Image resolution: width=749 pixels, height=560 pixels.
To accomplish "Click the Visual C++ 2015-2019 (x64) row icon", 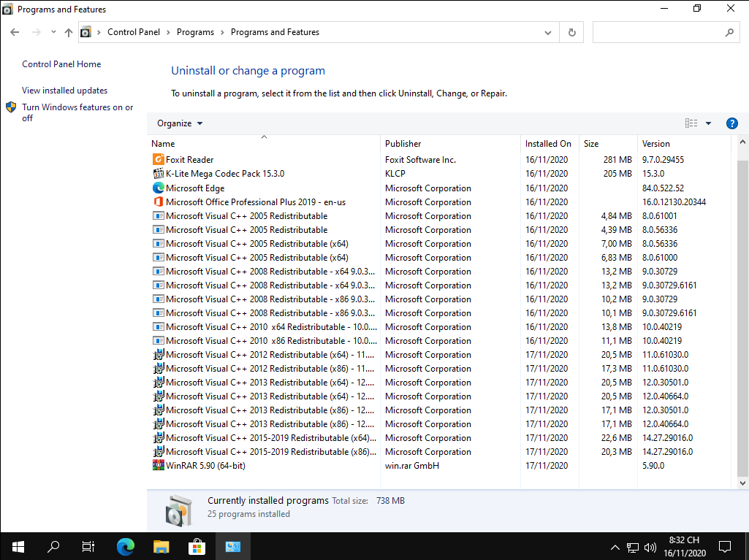I will pos(158,438).
